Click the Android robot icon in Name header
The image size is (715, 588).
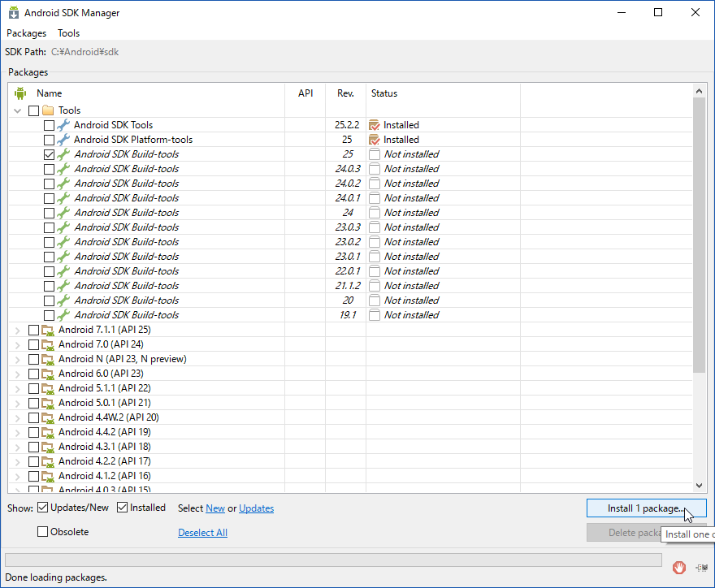pos(20,93)
